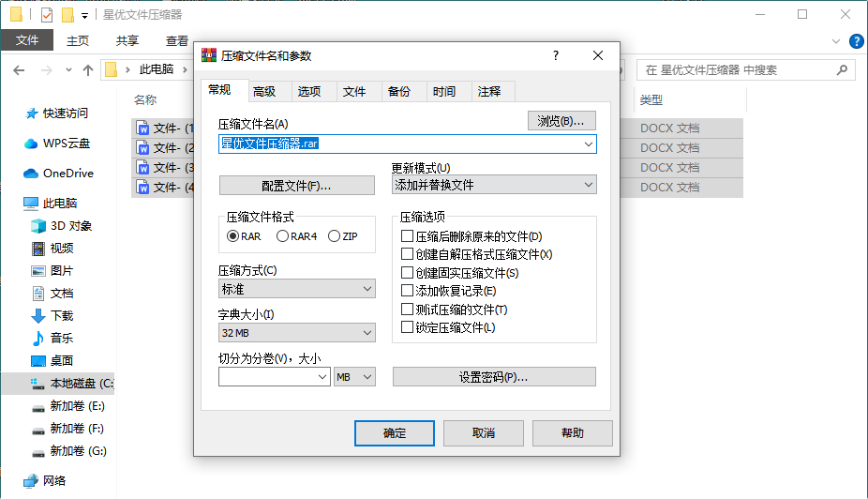Click the 配置文件(F)... button
Screen dimensions: 868x499
pyautogui.click(x=297, y=186)
